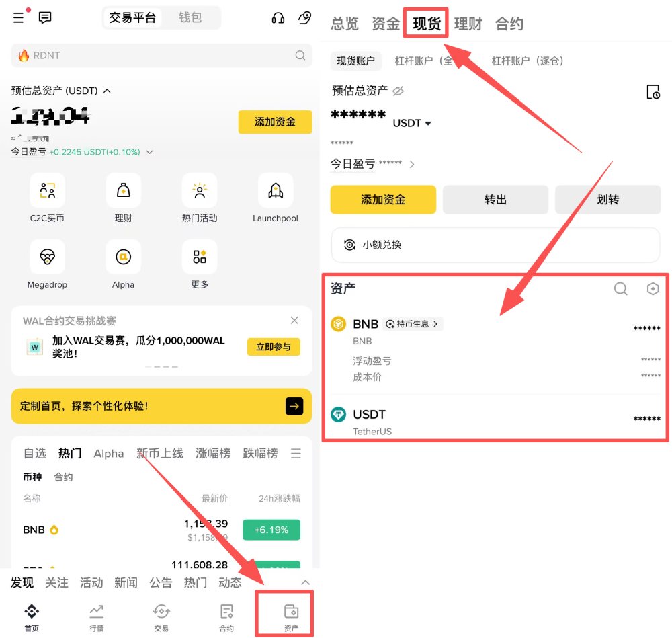Go to 资产 in bottom navigation
Image resolution: width=672 pixels, height=638 pixels.
point(292,617)
